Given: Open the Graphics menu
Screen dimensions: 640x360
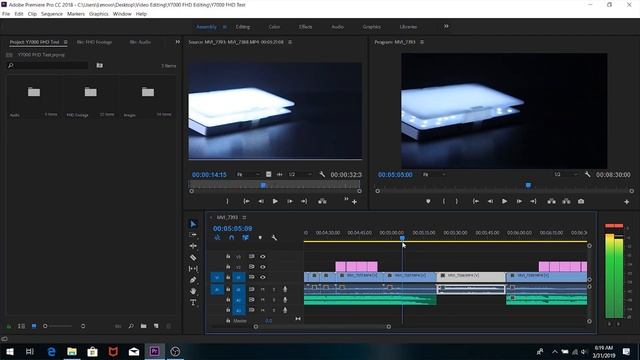Looking at the screenshot, I should pyautogui.click(x=99, y=14).
